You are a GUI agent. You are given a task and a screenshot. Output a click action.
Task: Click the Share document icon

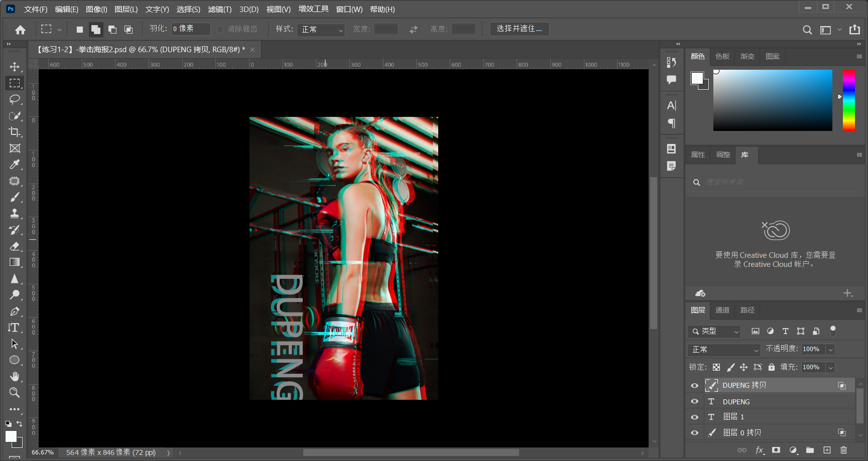tap(854, 30)
